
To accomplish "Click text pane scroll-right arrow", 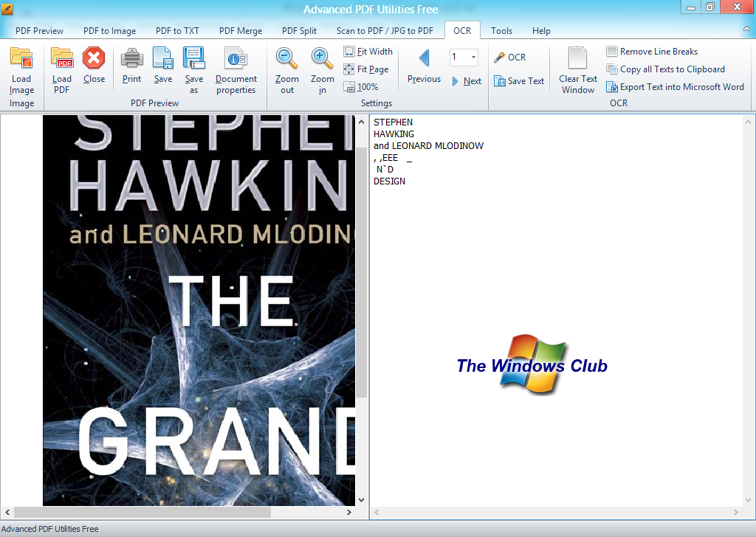I will [x=736, y=513].
